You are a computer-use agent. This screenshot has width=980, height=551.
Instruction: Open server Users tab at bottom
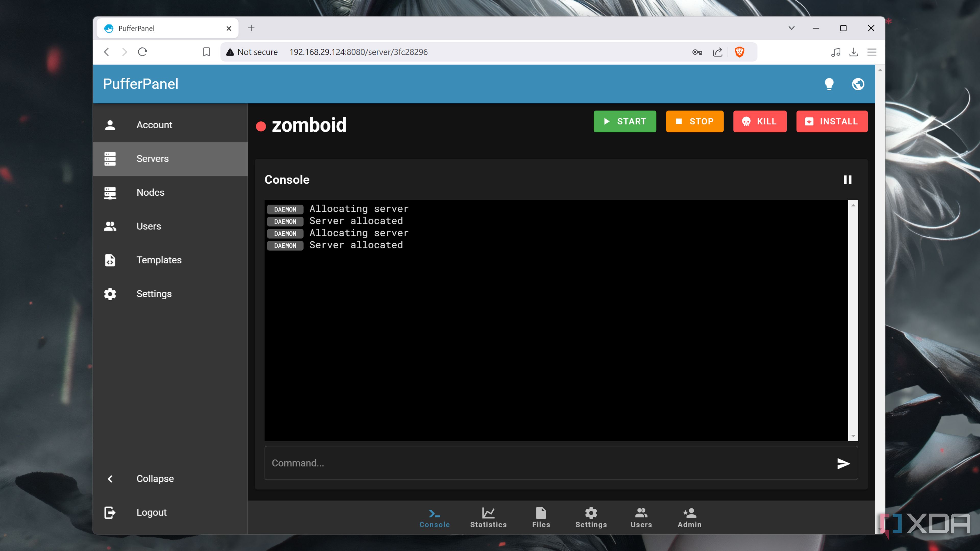[x=641, y=518]
